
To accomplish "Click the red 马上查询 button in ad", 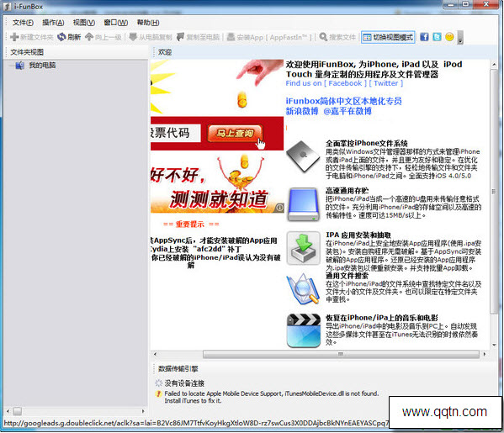I will coord(236,134).
